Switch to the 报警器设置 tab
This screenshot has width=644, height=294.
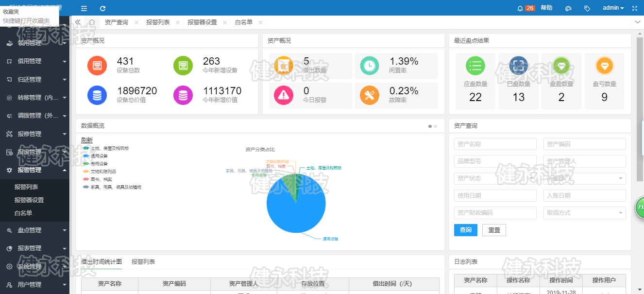click(202, 22)
